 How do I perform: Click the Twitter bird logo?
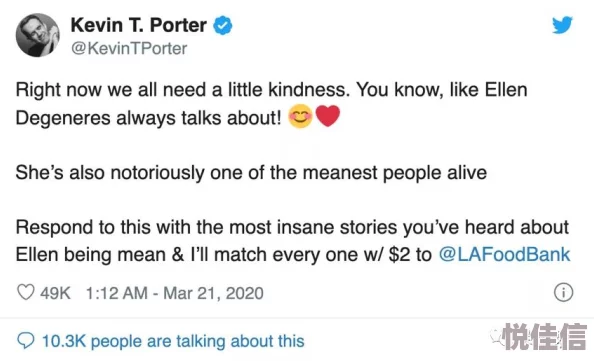[x=562, y=25]
